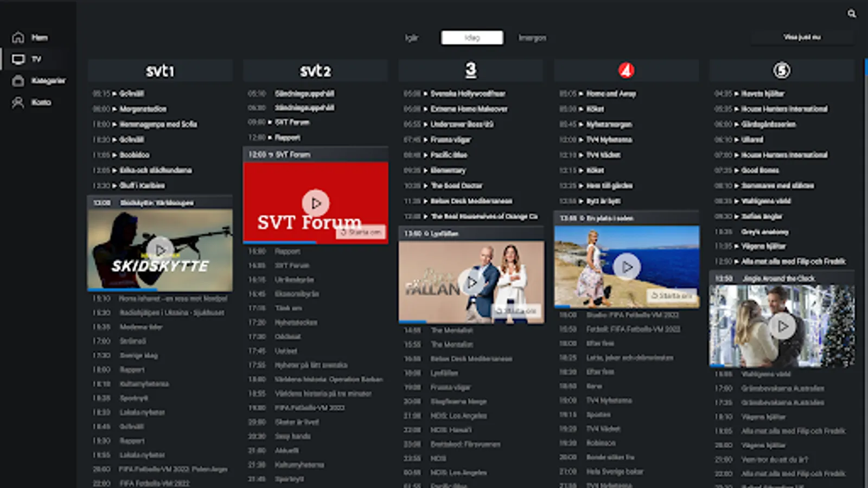This screenshot has height=488, width=868.
Task: Open the Skidskytte programme header on SVT1
Action: pyautogui.click(x=160, y=203)
